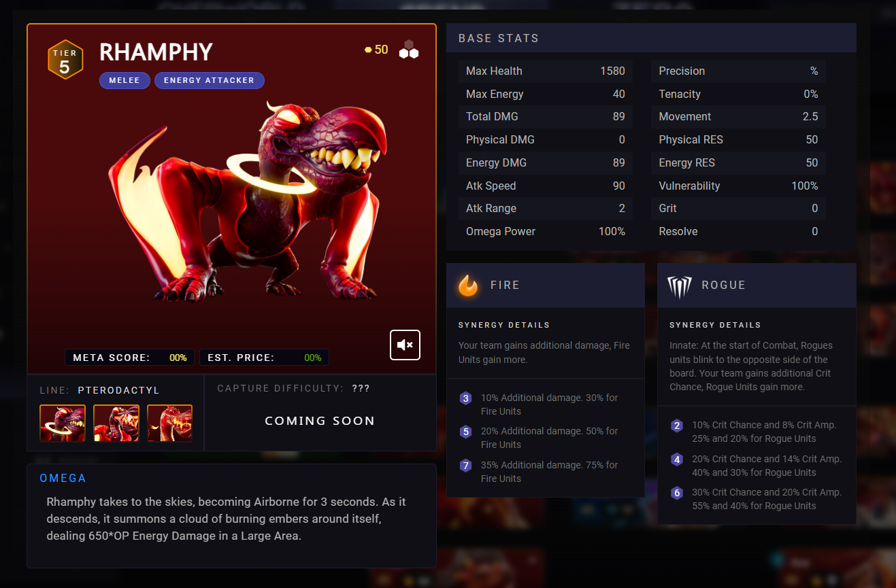
Task: Click the Fire level 3 hexagon badge
Action: pyautogui.click(x=466, y=398)
